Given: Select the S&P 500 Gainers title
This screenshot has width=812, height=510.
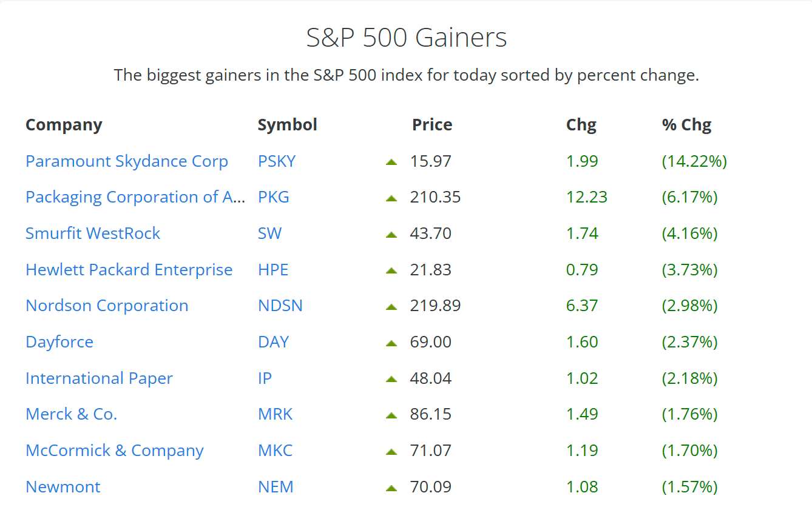Looking at the screenshot, I should [x=407, y=37].
